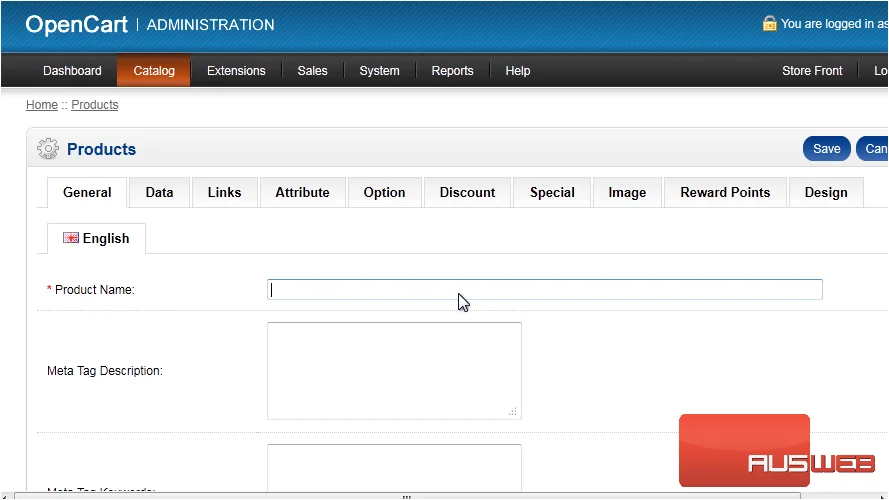Click the OpenCart logo
Image resolution: width=889 pixels, height=500 pixels.
pyautogui.click(x=77, y=24)
